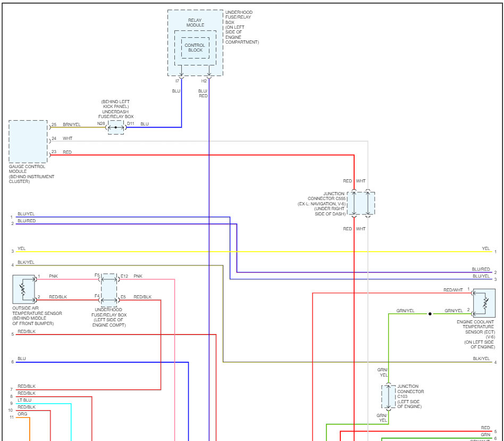Click the BLU/YEL label on left row 1
Screen dimensions: 504x441
(x=26, y=214)
